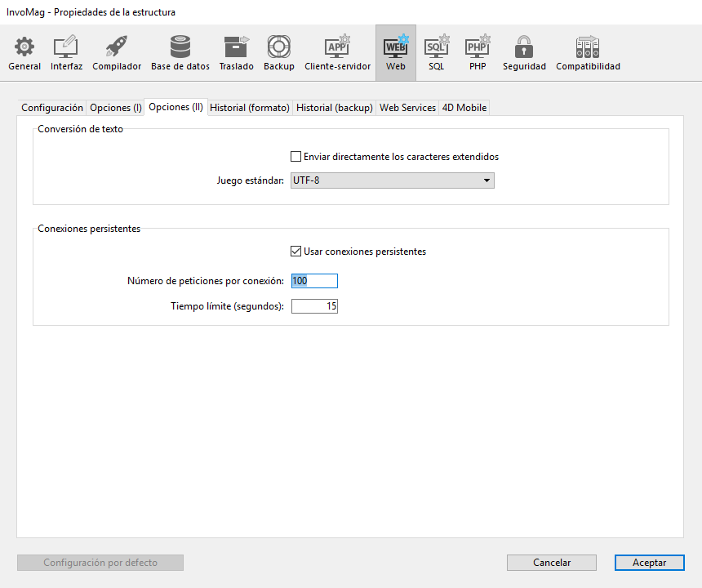Disable Usar conexiones persistentes checkbox
This screenshot has height=588, width=702.
pos(296,252)
